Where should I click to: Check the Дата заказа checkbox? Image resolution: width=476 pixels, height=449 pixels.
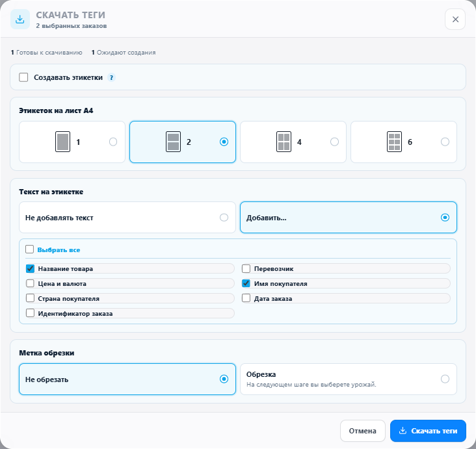pyautogui.click(x=246, y=298)
